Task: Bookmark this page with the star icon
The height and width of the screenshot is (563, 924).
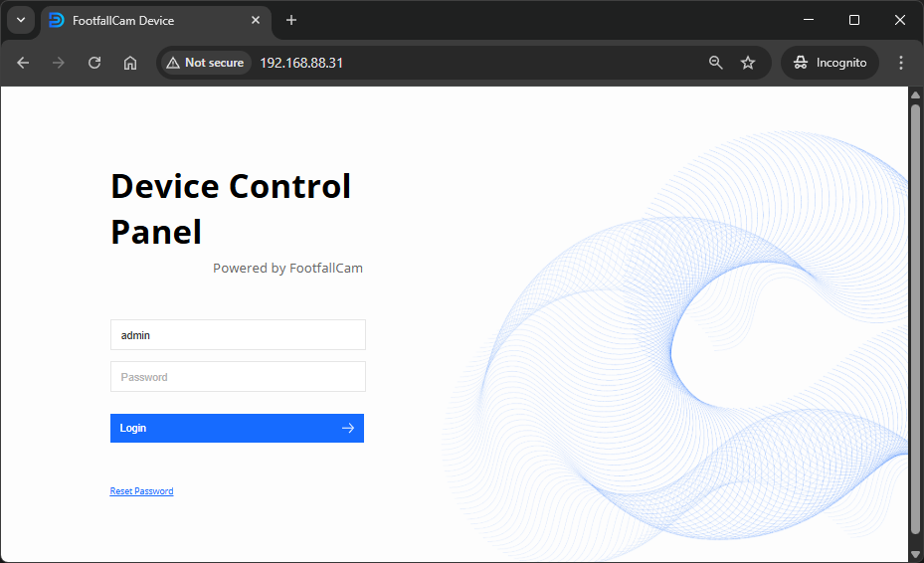Action: pyautogui.click(x=748, y=63)
